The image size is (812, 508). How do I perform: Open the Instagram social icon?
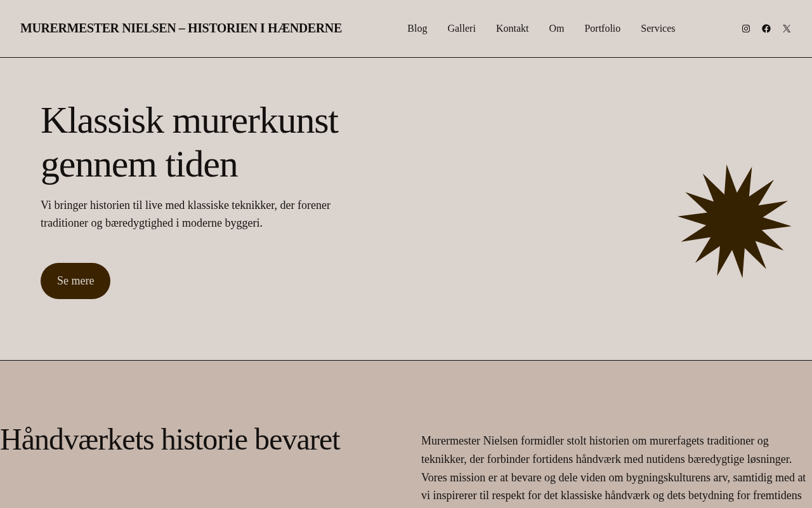746,29
